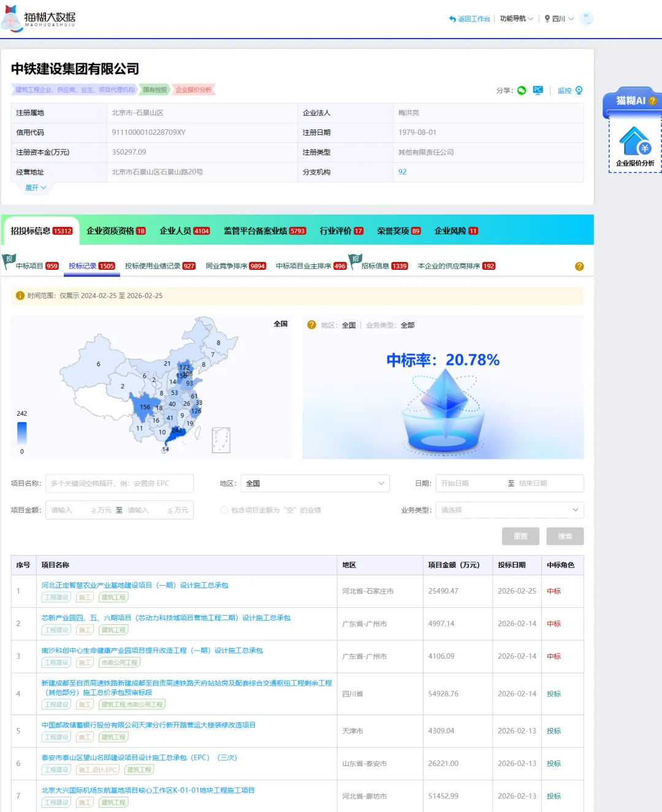This screenshot has height=812, width=662.
Task: Click the 分支机构 value 92
Action: [x=402, y=172]
